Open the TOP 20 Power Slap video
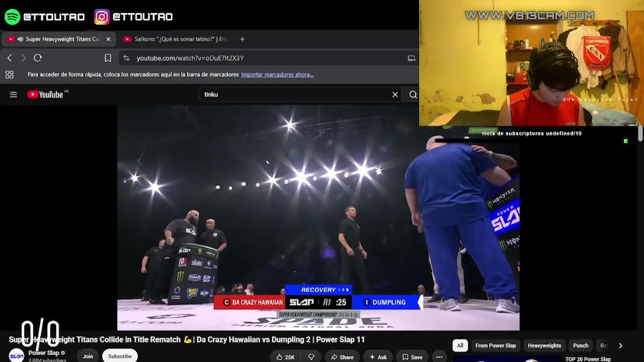Screen dimensions: 644x362 [x=588, y=359]
